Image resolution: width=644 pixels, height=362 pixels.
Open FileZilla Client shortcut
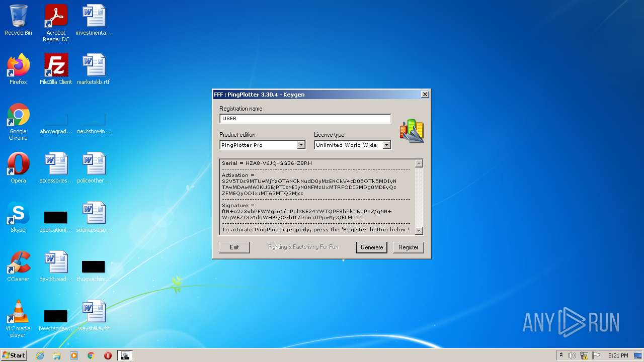(x=56, y=69)
